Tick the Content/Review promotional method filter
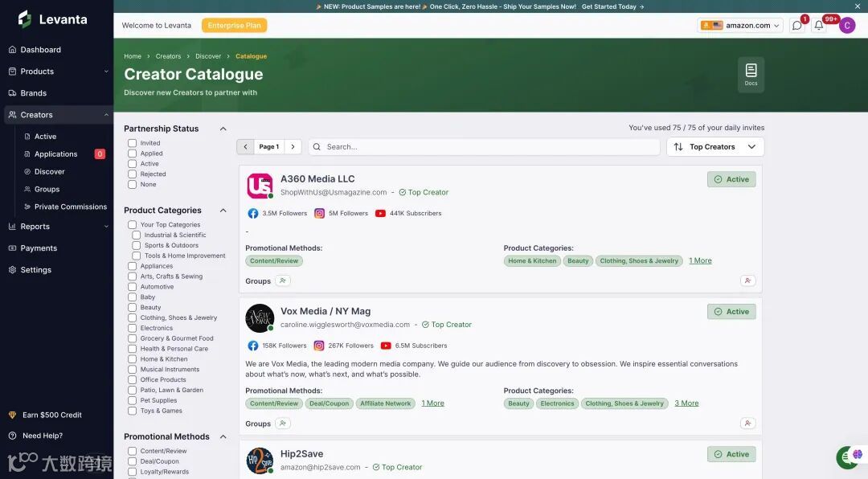Image resolution: width=868 pixels, height=479 pixels. pos(133,452)
